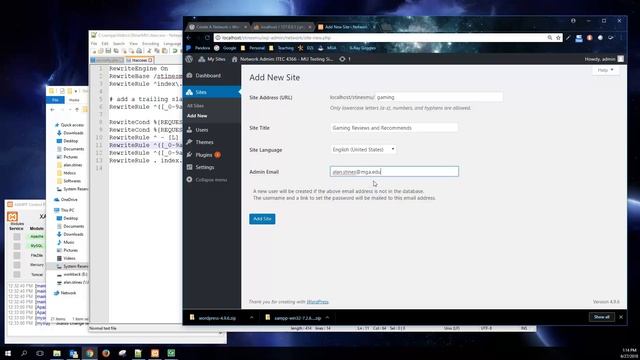Select the Add New Site browser tab
The height and width of the screenshot is (360, 640).
point(346,27)
